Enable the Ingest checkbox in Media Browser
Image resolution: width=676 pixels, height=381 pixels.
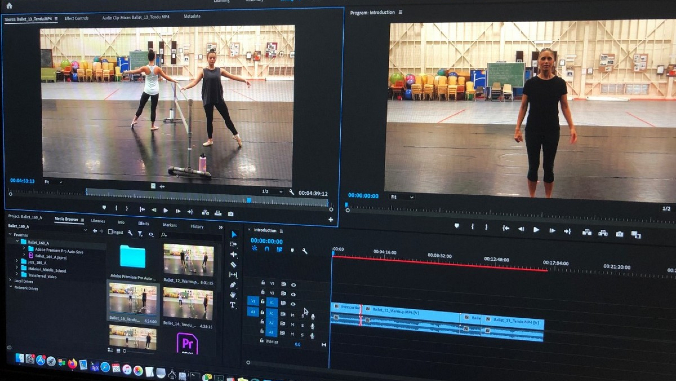click(x=110, y=232)
